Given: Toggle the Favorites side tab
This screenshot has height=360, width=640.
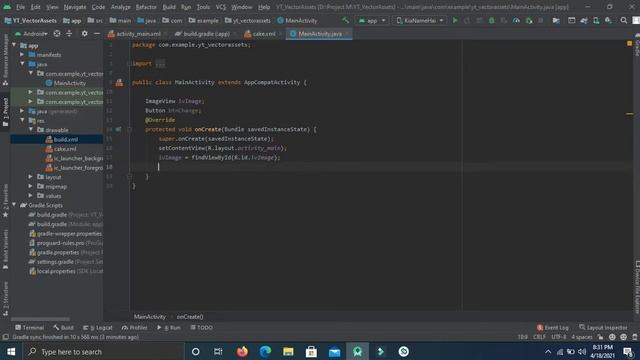Looking at the screenshot, I should [5, 200].
